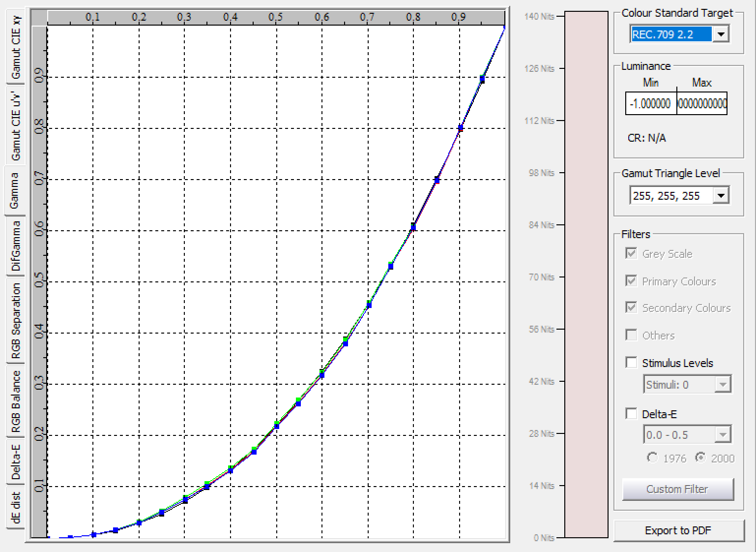The height and width of the screenshot is (552, 756).
Task: Click the luminance Nits colour bar
Action: click(586, 275)
